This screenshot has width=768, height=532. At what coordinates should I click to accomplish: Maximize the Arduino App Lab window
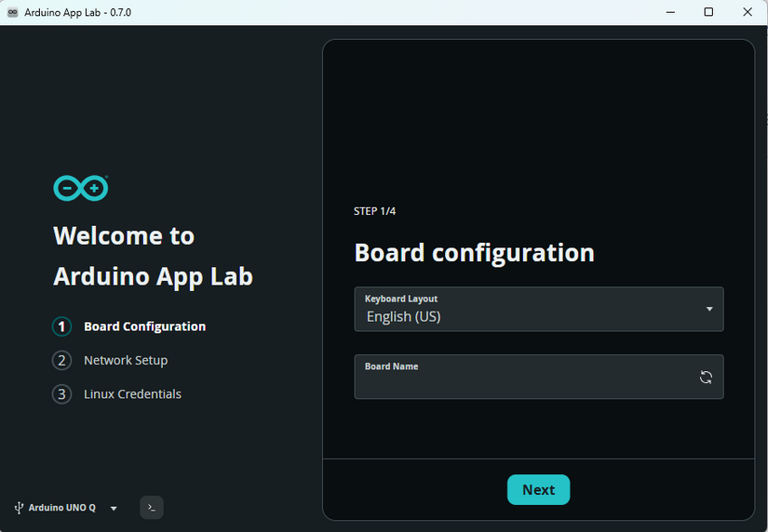[708, 12]
